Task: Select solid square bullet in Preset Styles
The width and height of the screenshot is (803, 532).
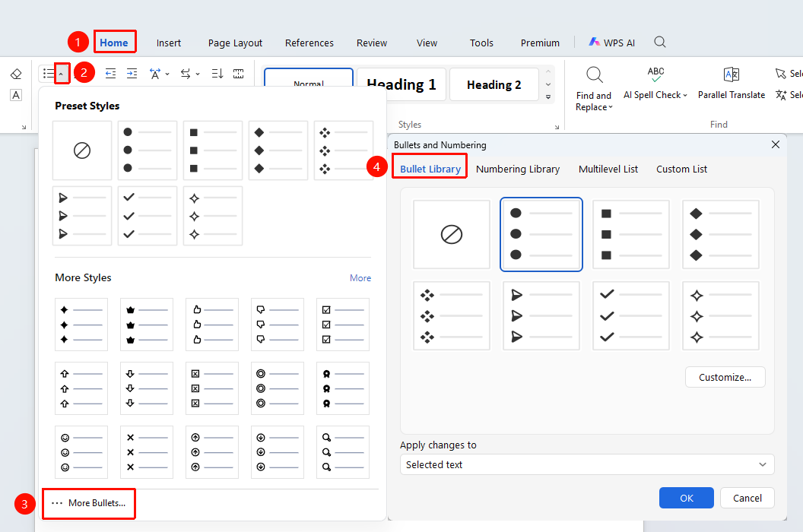Action: 212,150
